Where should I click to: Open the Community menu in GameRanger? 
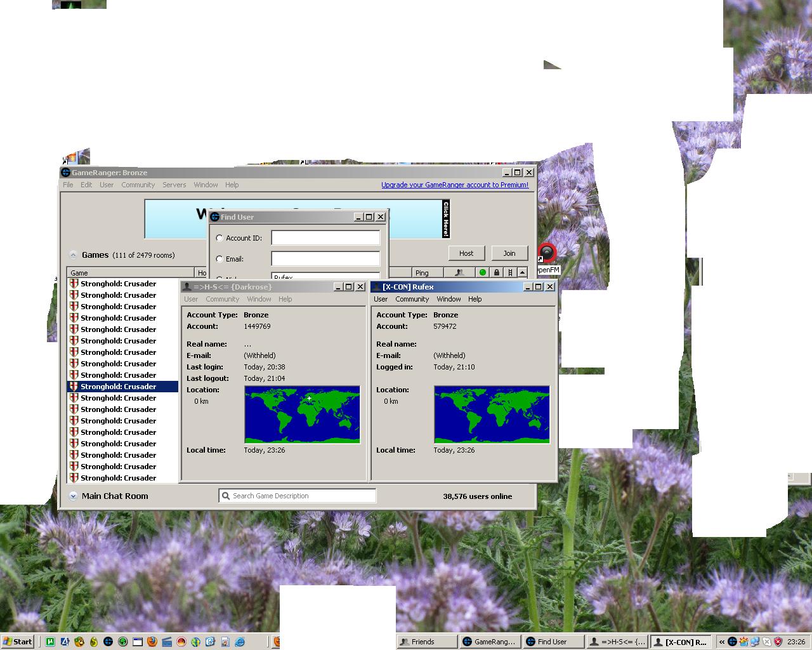(138, 185)
